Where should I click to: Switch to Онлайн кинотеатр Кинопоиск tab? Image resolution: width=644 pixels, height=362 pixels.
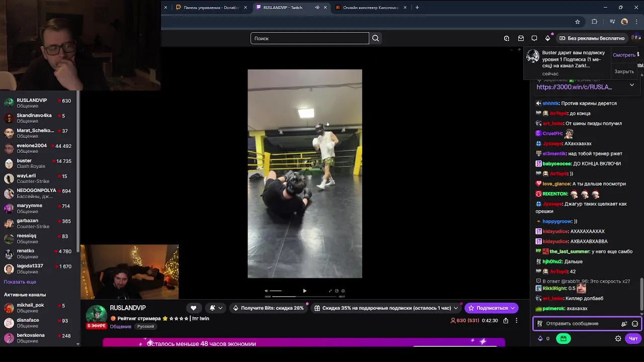coord(371,8)
